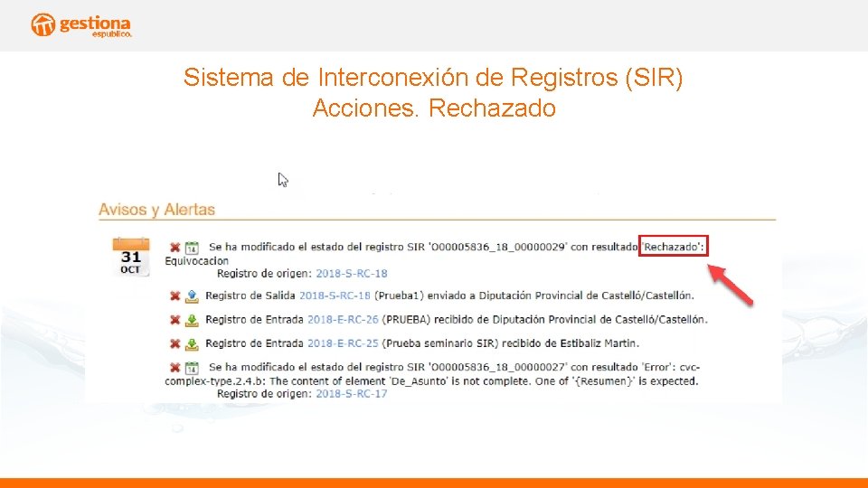Screen dimensions: 868x488
Task: Open Registro de Salida 2018-S-RC-18 link
Action: [335, 296]
